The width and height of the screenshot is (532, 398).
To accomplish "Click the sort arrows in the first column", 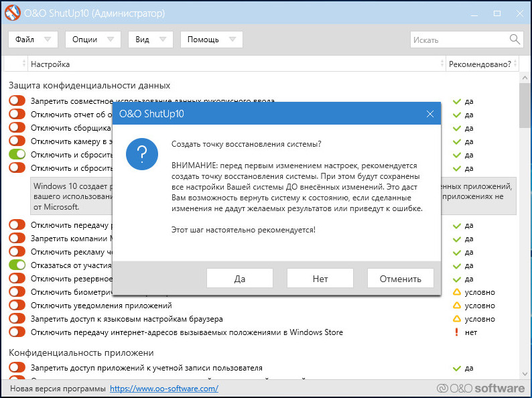I will pos(23,64).
